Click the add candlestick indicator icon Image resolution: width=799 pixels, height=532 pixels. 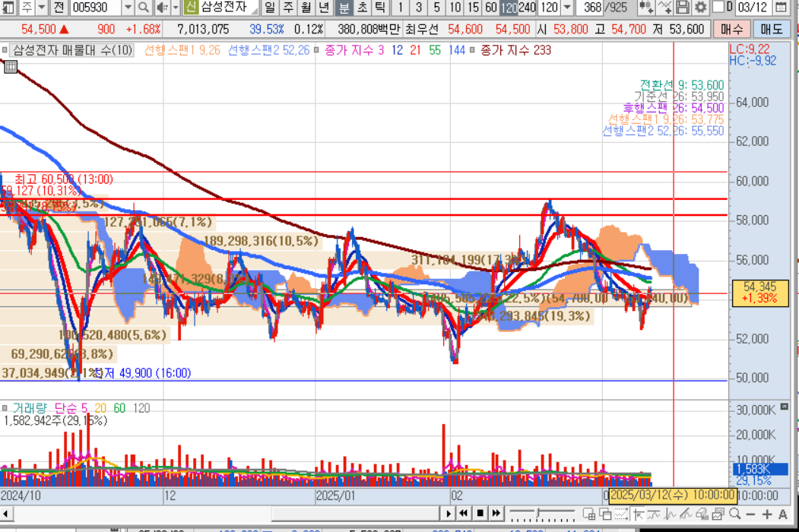click(646, 8)
